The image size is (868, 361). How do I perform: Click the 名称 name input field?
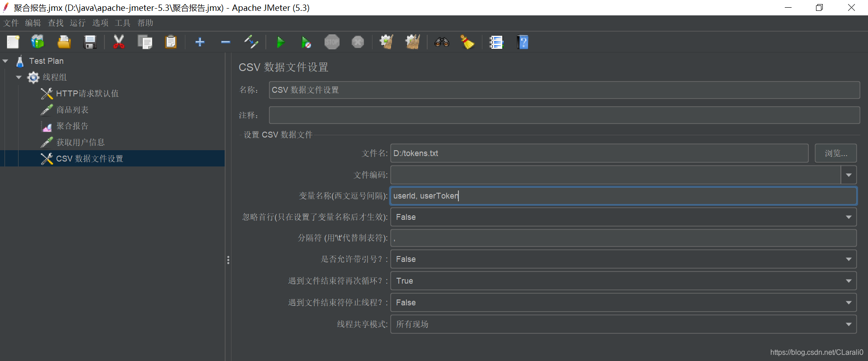tap(564, 90)
